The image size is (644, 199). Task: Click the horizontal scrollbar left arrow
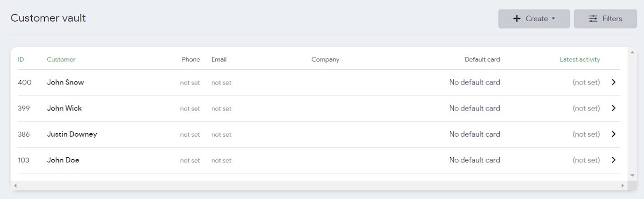coord(15,185)
